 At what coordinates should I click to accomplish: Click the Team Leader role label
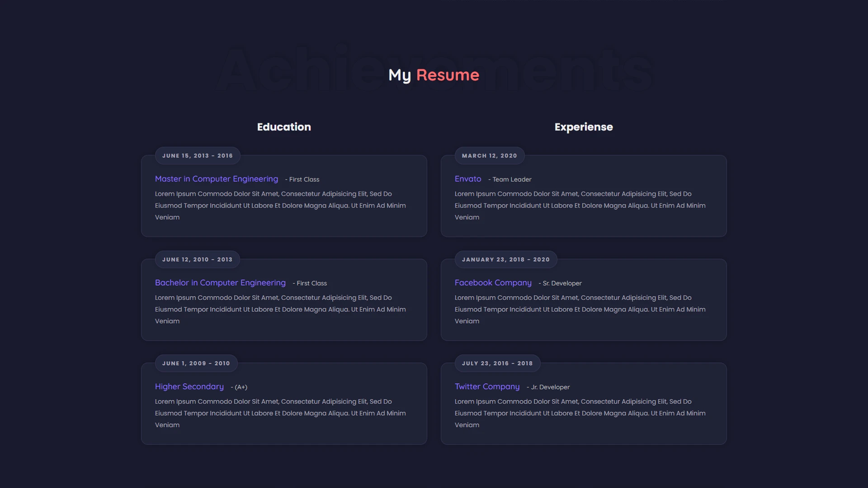[x=510, y=179]
